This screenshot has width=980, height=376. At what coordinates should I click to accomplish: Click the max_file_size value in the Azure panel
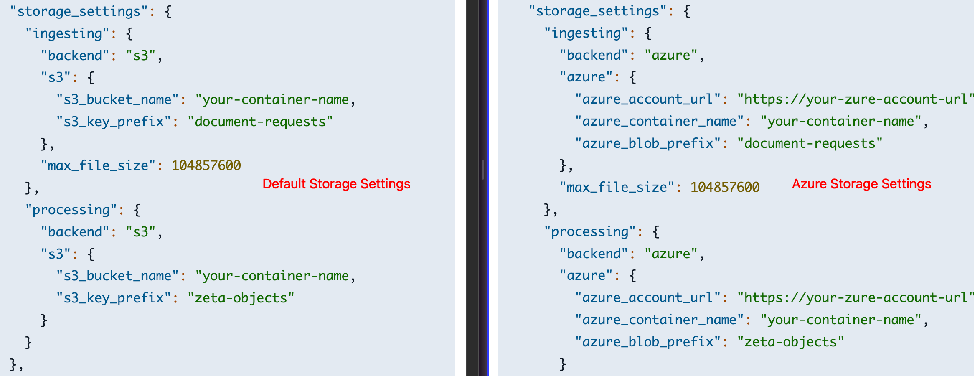tap(725, 187)
